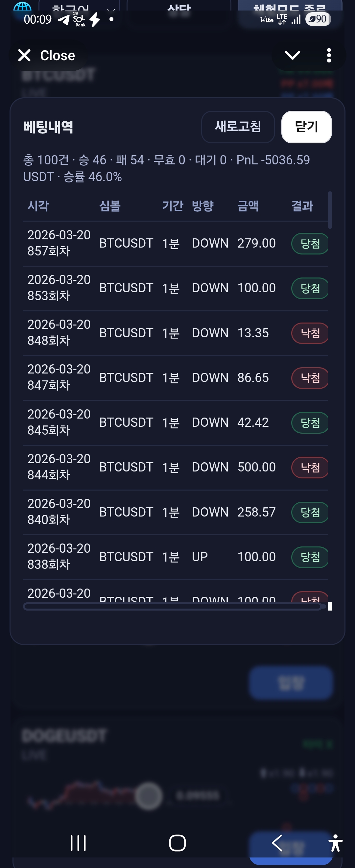This screenshot has width=355, height=868.
Task: Open the accessibility figure icon
Action: (335, 843)
